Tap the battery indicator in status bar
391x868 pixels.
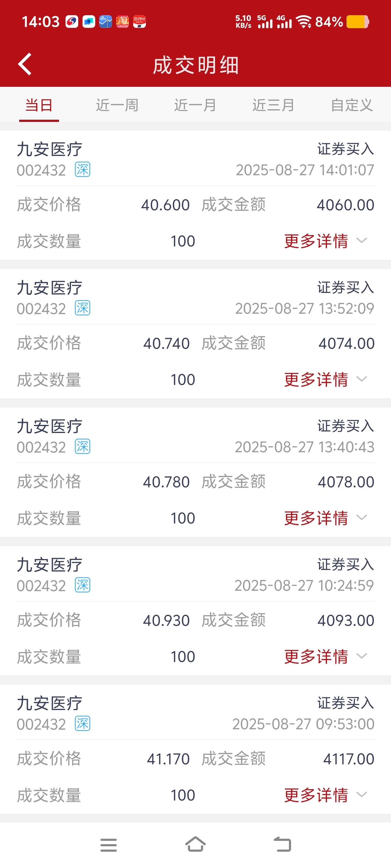point(358,22)
